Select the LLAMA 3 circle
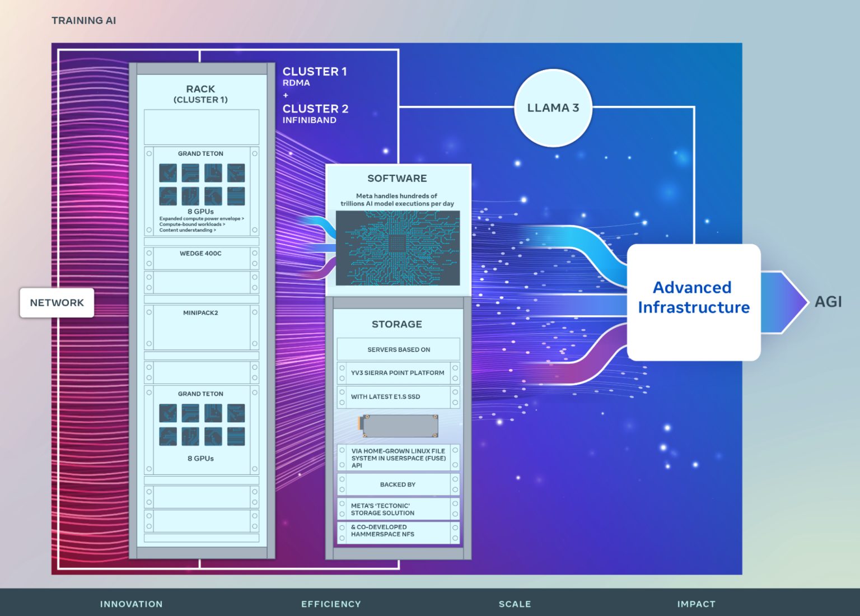The image size is (860, 616). (x=553, y=108)
